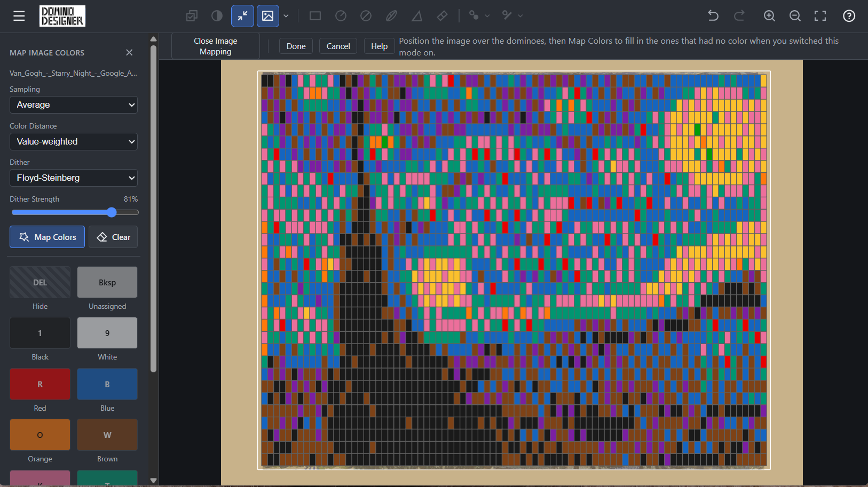Click the panel scrollbar up arrow
The image size is (868, 487).
click(154, 39)
